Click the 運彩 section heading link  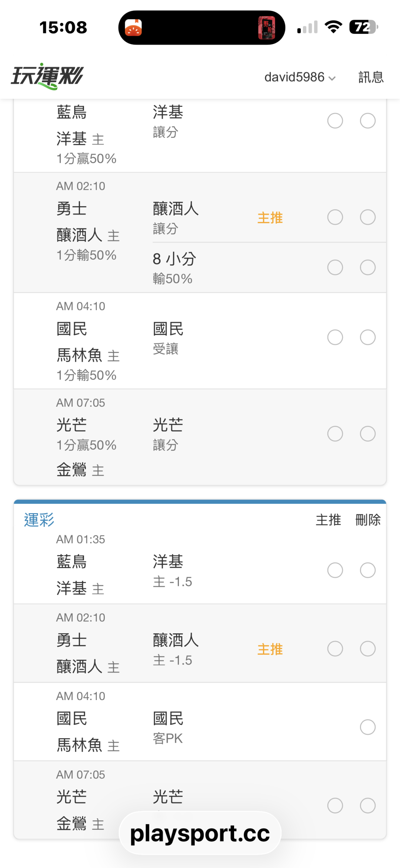click(x=39, y=520)
